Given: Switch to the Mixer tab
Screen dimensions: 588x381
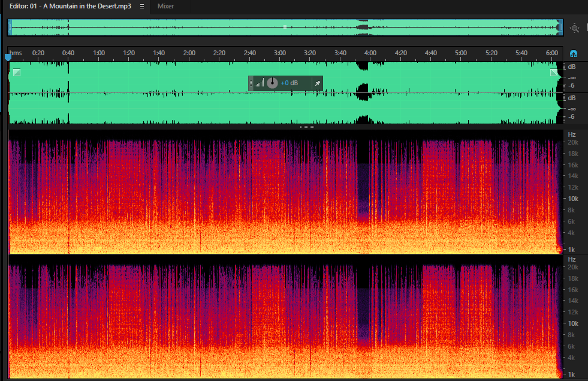Looking at the screenshot, I should (x=165, y=6).
